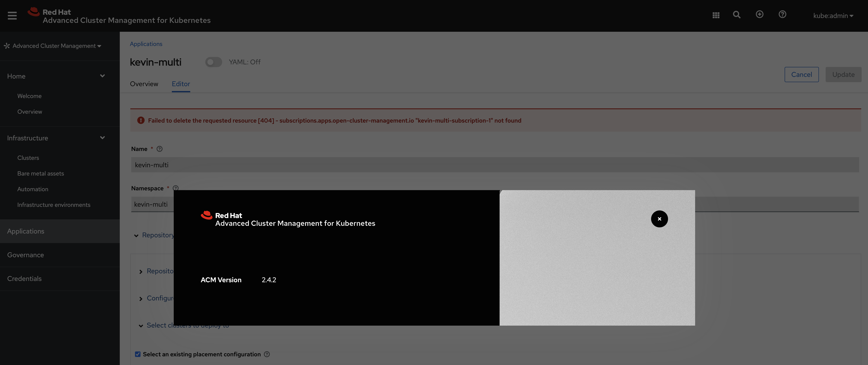868x365 pixels.
Task: Click the search magnifier icon
Action: [x=737, y=14]
